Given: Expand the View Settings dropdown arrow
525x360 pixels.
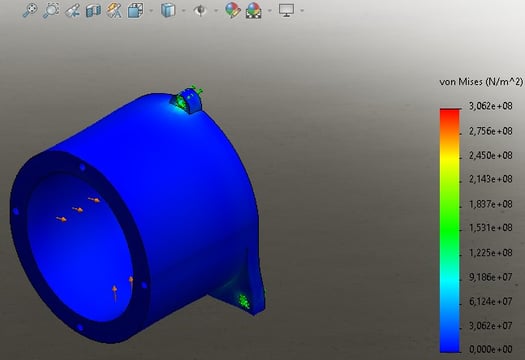Looking at the screenshot, I should (x=302, y=11).
